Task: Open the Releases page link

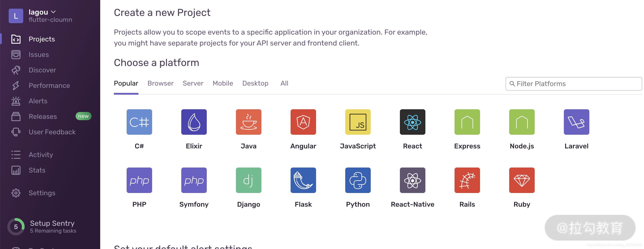Action: (x=43, y=116)
